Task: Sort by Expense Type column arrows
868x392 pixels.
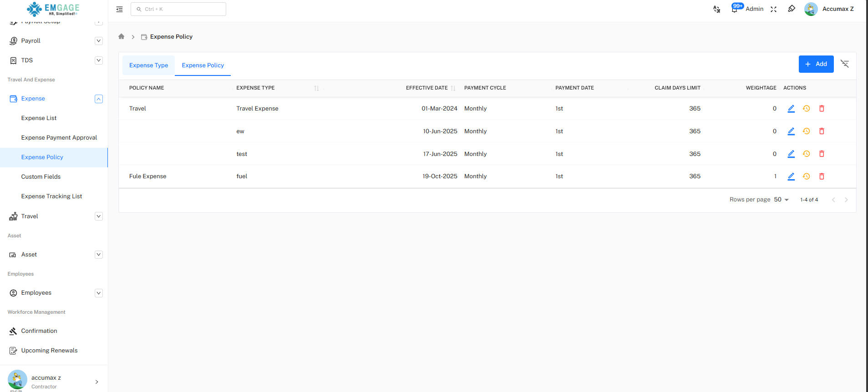Action: pyautogui.click(x=316, y=88)
